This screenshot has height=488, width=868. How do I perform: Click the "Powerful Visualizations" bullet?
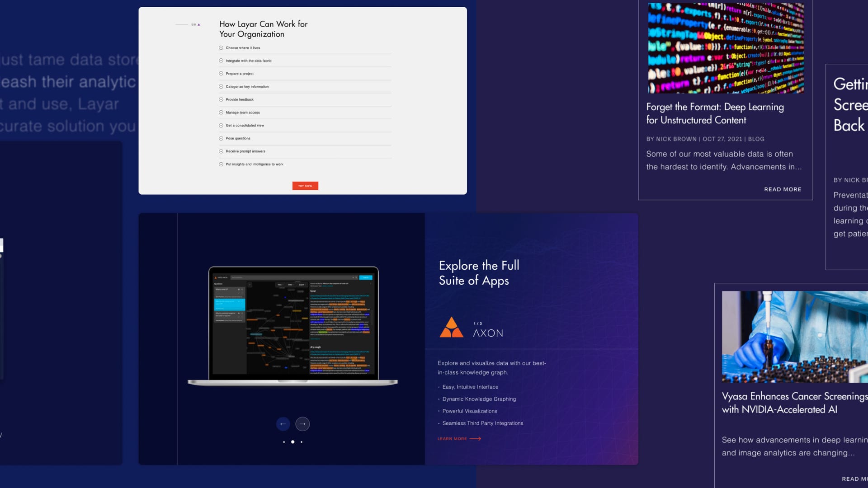(470, 411)
